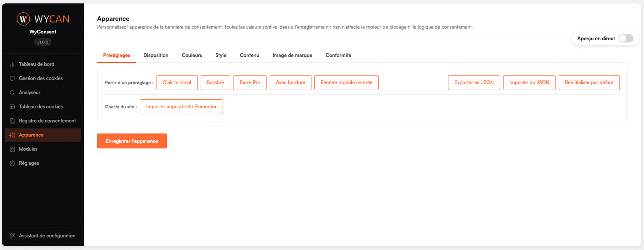Apply the Sombre preset

pos(215,82)
